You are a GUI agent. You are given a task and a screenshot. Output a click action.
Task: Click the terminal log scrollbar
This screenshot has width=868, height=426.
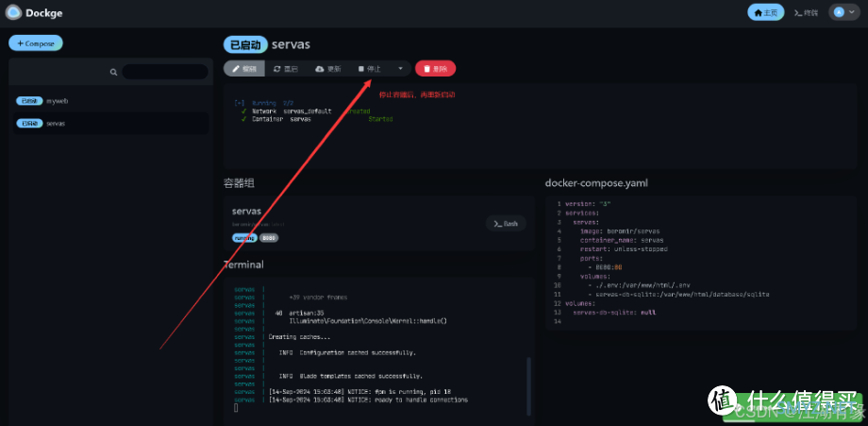pos(528,386)
